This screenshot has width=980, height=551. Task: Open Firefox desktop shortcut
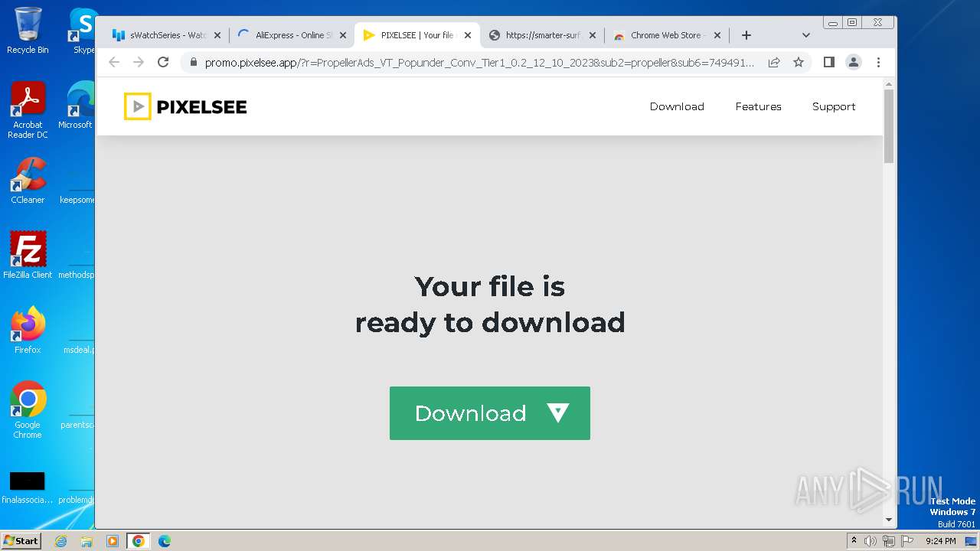pos(28,331)
